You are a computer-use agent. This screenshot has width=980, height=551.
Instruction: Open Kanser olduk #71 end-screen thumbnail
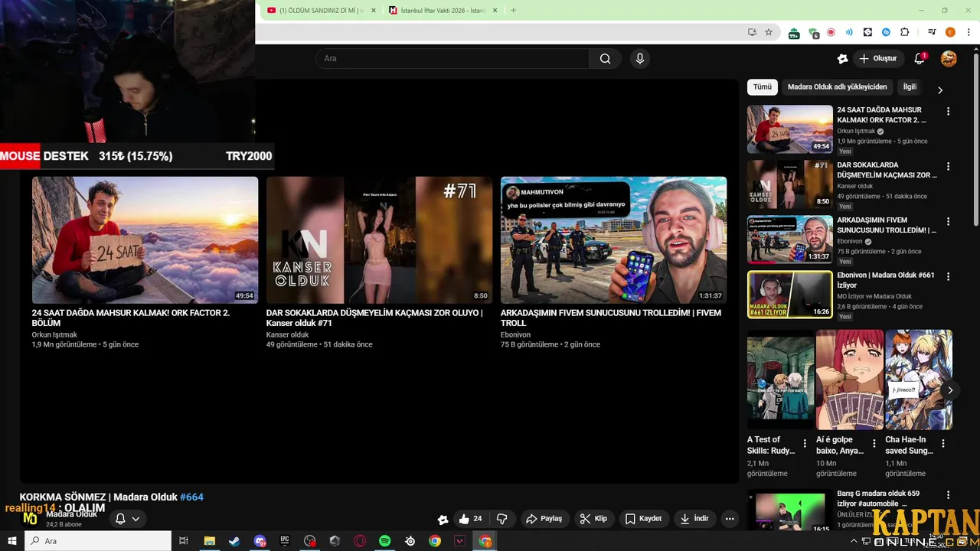tap(379, 240)
